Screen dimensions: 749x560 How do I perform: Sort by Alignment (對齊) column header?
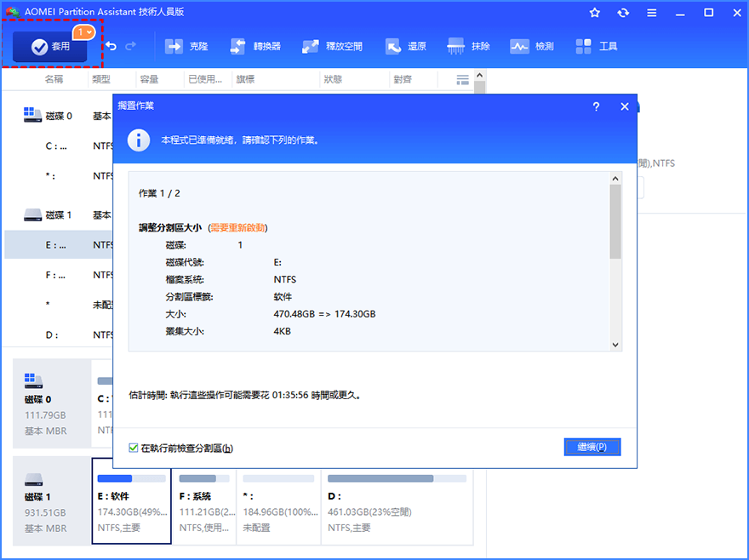[403, 79]
